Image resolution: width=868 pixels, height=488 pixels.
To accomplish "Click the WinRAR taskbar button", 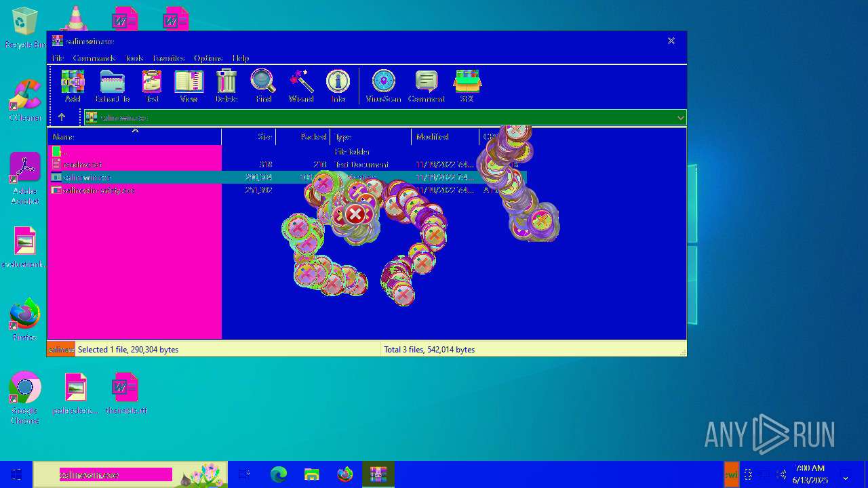I will [x=378, y=474].
